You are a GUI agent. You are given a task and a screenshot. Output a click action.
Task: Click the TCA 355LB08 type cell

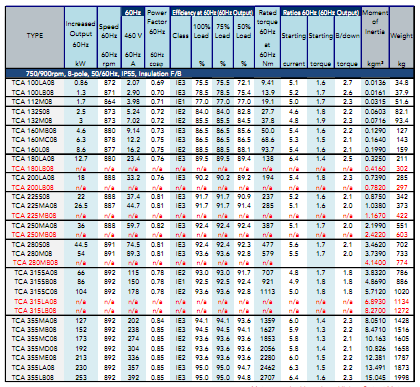tap(33, 378)
